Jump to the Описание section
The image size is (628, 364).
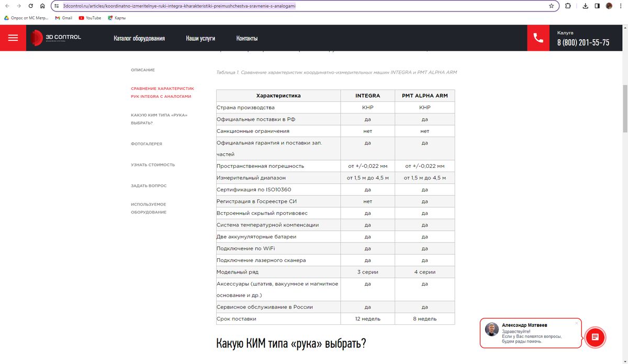tap(143, 70)
